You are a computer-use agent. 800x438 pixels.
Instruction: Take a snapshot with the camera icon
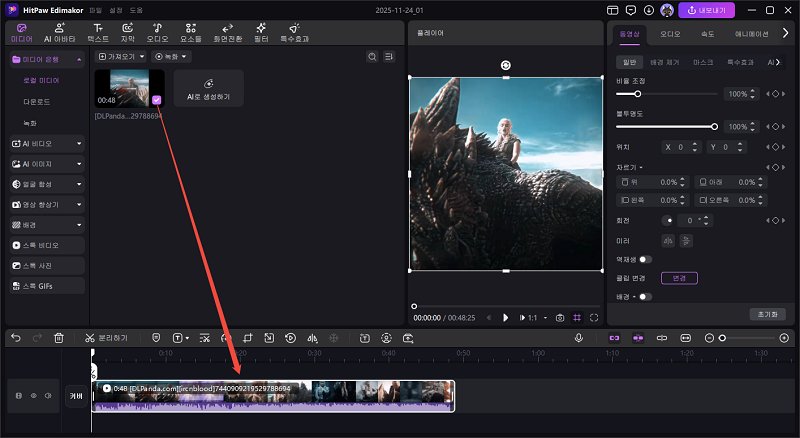pyautogui.click(x=561, y=317)
